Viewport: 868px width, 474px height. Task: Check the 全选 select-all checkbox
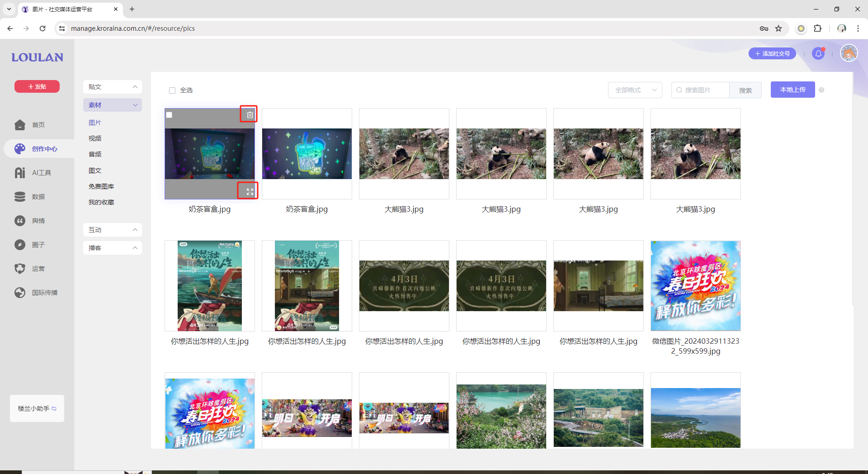pyautogui.click(x=172, y=90)
